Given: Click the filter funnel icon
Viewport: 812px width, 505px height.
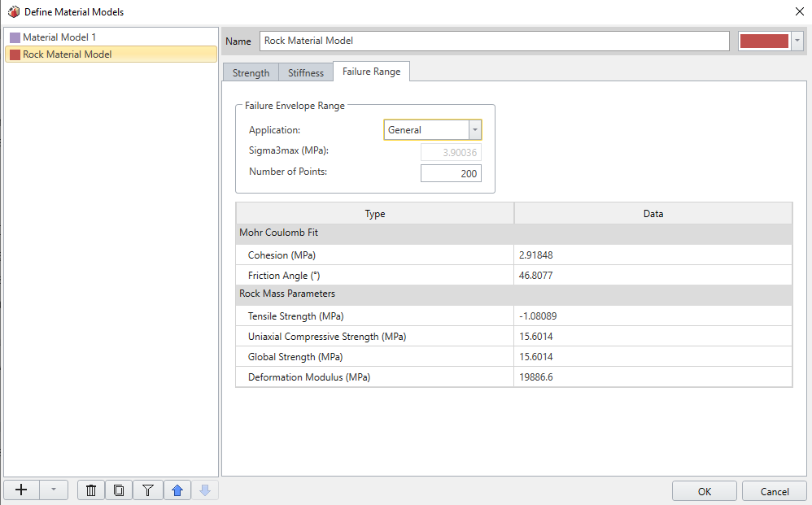Looking at the screenshot, I should tap(147, 490).
